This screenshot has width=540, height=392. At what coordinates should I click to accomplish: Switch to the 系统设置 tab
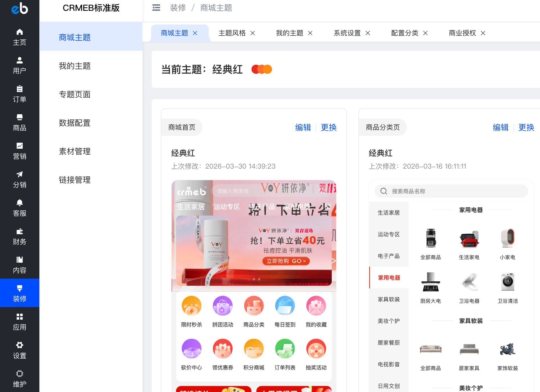click(x=347, y=33)
